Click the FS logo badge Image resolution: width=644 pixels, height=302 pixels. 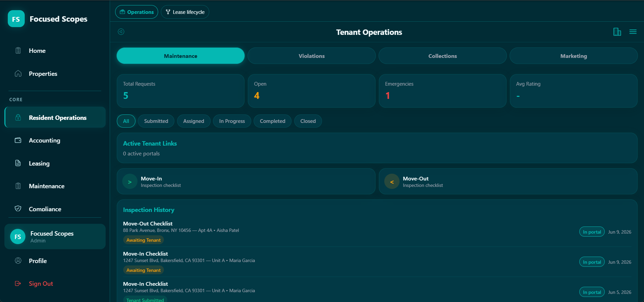pyautogui.click(x=16, y=19)
